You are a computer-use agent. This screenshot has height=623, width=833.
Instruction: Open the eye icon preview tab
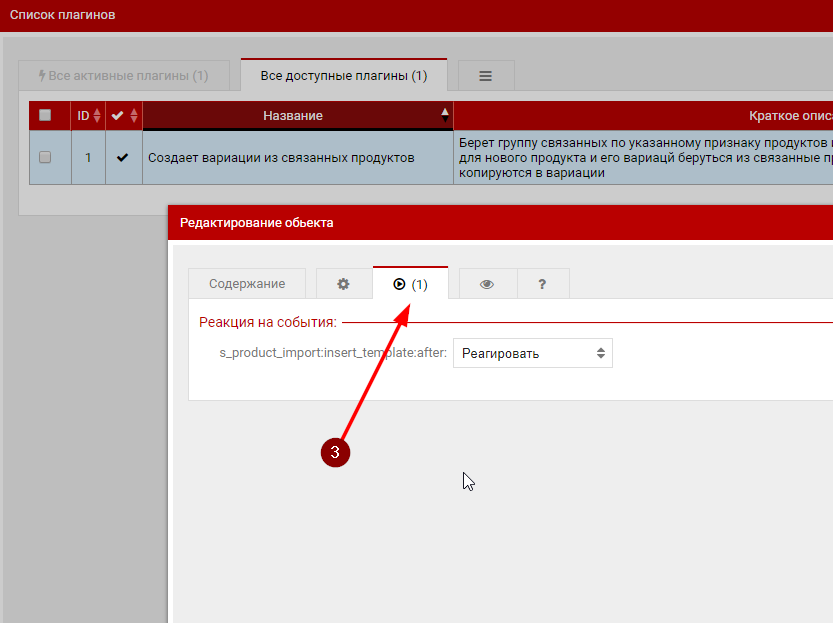point(487,284)
